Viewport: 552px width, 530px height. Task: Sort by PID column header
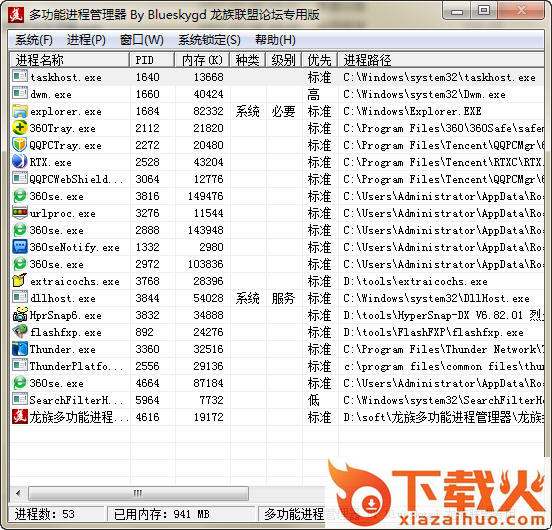click(x=152, y=60)
